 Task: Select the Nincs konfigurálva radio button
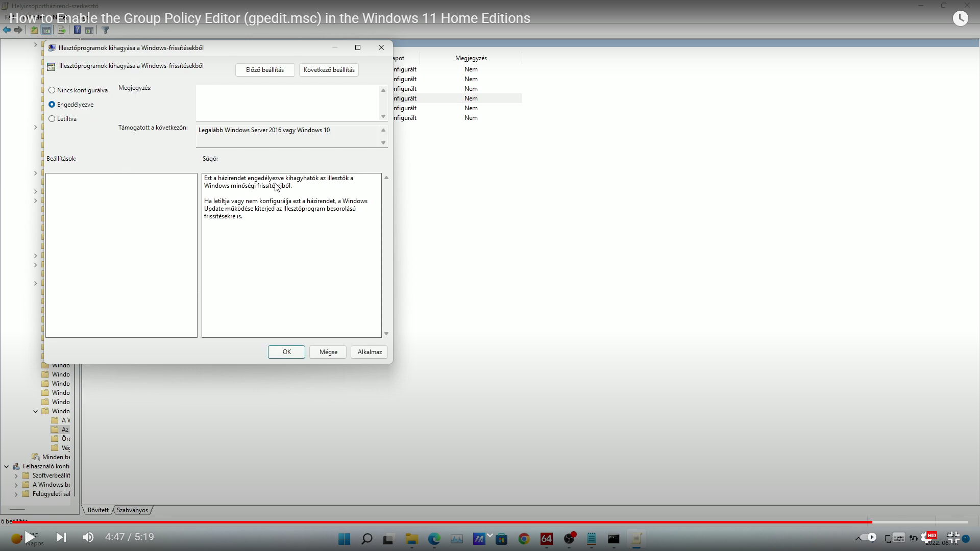[x=52, y=90]
